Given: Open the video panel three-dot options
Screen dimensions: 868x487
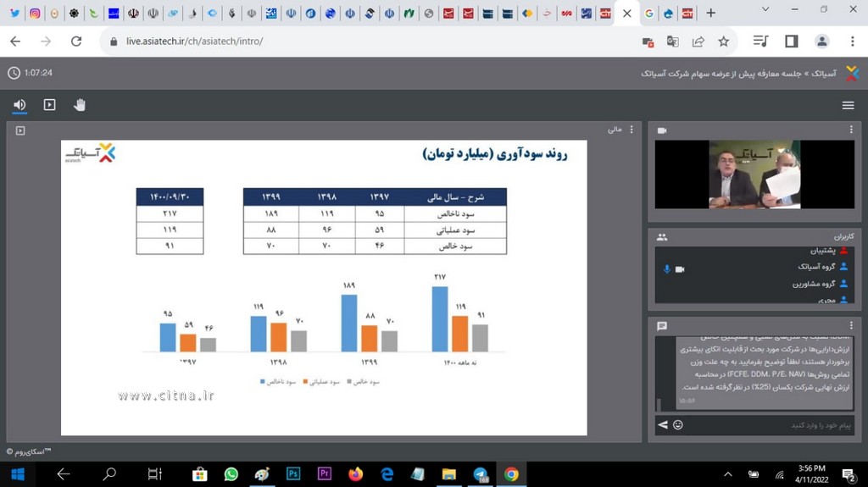Looking at the screenshot, I should click(x=851, y=130).
